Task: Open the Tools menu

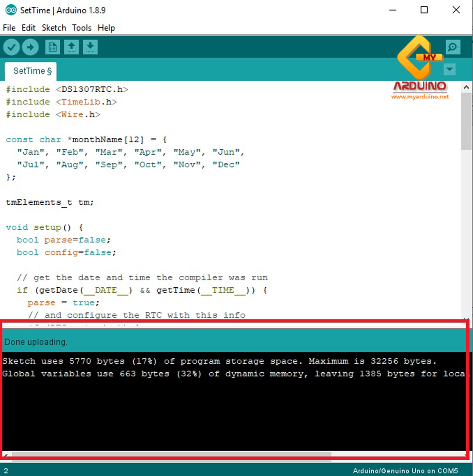Action: 81,28
